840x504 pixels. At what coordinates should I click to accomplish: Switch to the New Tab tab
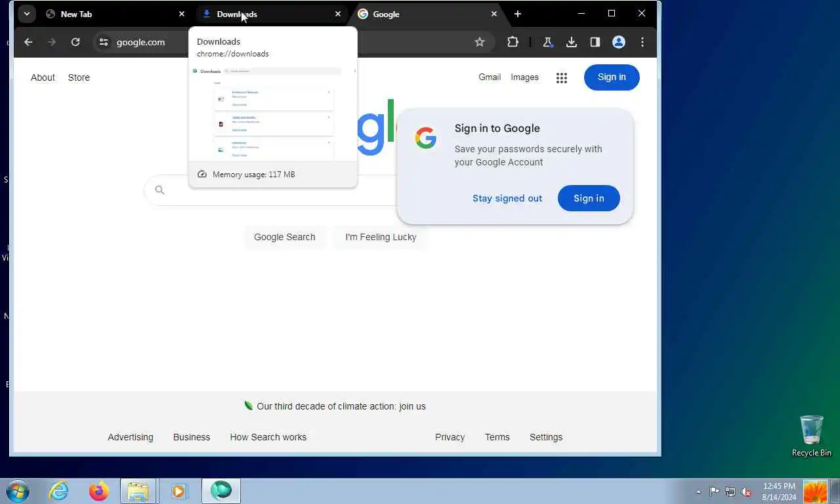(x=115, y=14)
